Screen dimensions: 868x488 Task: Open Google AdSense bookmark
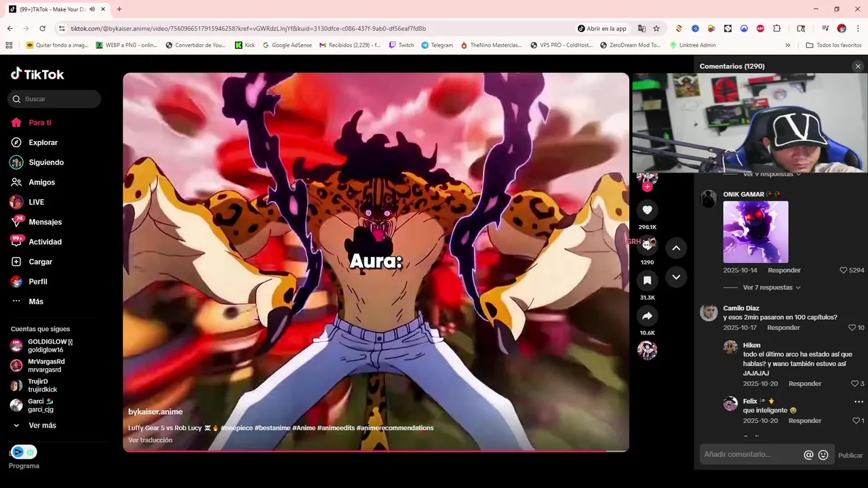288,45
